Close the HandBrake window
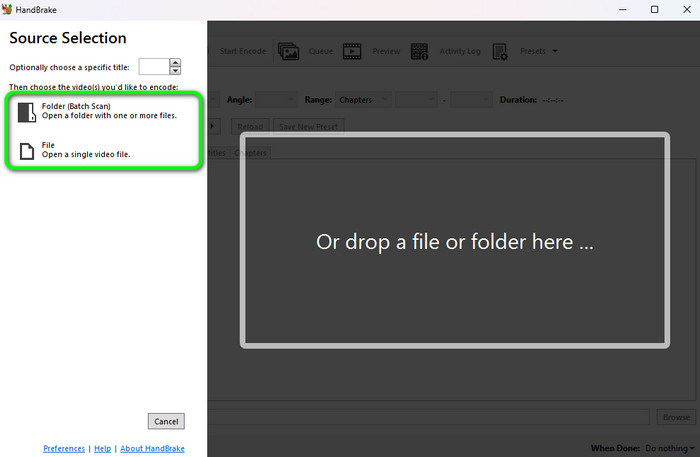The width and height of the screenshot is (700, 457). (x=687, y=9)
